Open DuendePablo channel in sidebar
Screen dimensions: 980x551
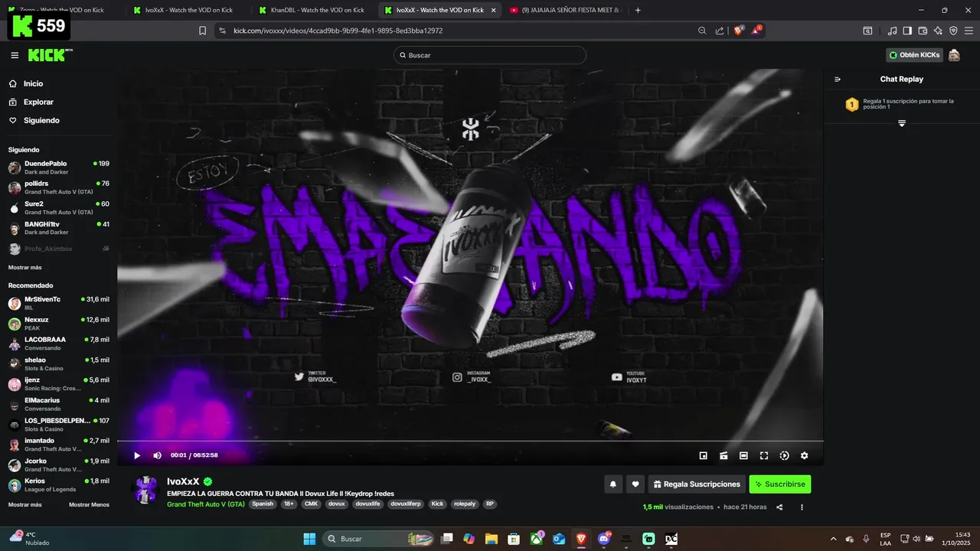click(x=58, y=167)
